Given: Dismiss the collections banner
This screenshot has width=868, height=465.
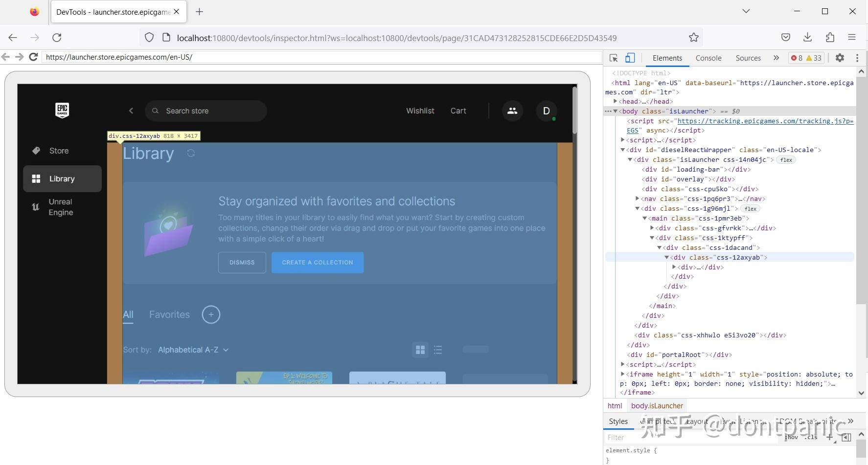Looking at the screenshot, I should (x=242, y=263).
